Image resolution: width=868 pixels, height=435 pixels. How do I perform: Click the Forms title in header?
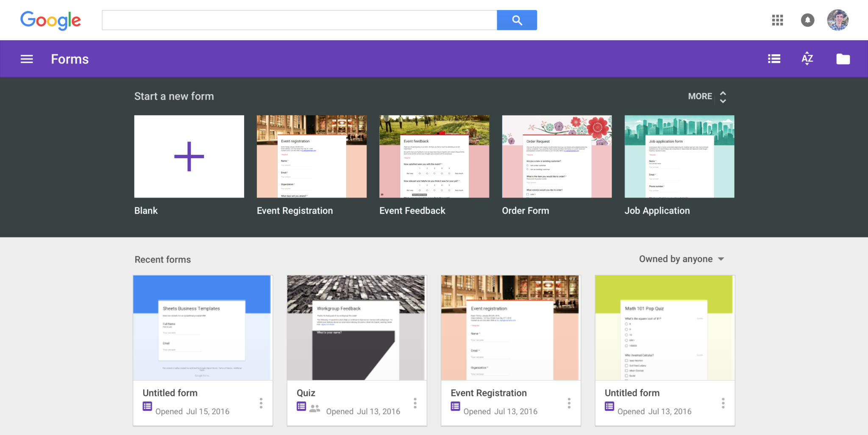[70, 59]
